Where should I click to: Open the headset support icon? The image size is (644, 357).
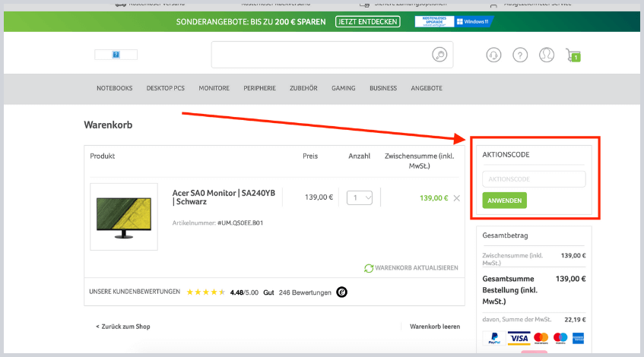493,55
